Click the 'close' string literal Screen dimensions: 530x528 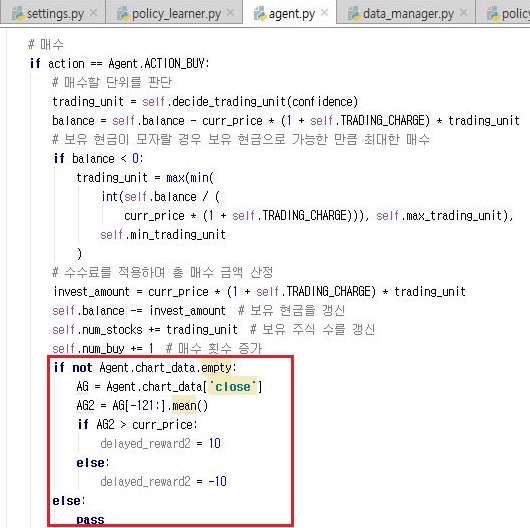233,386
